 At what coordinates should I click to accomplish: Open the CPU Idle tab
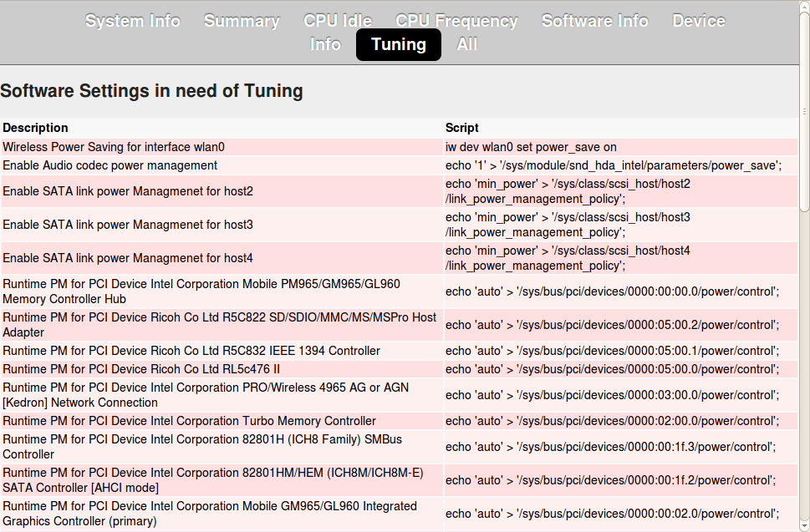(338, 21)
